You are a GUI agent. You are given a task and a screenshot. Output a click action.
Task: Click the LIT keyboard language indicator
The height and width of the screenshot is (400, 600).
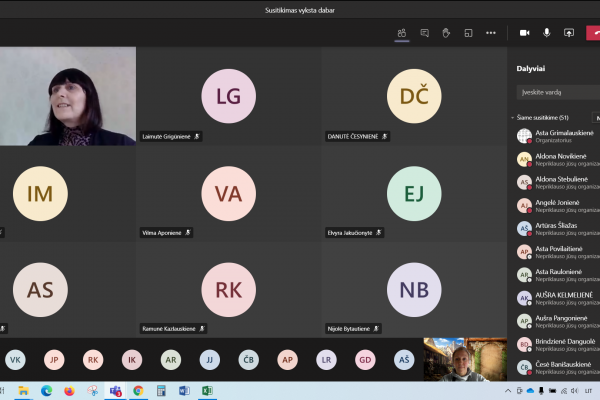(589, 391)
